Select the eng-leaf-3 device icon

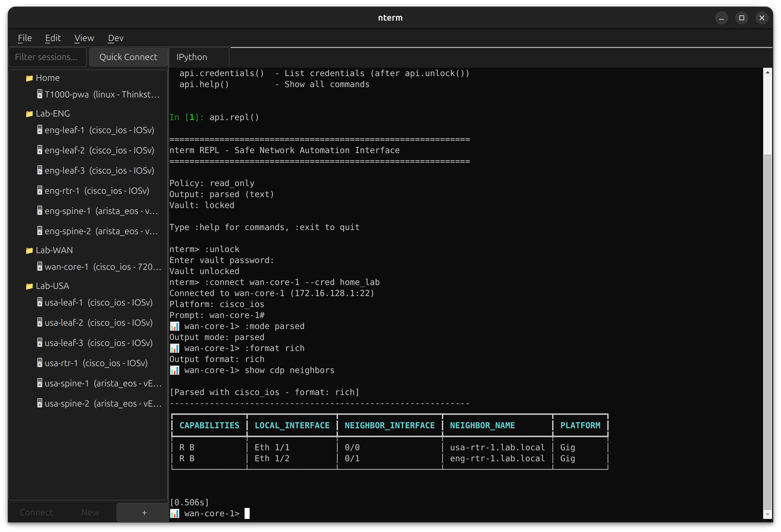click(x=40, y=170)
